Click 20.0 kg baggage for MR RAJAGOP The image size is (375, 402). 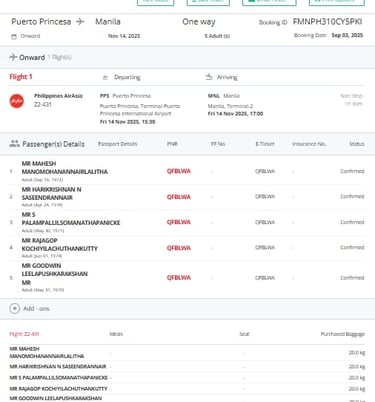pos(357,389)
